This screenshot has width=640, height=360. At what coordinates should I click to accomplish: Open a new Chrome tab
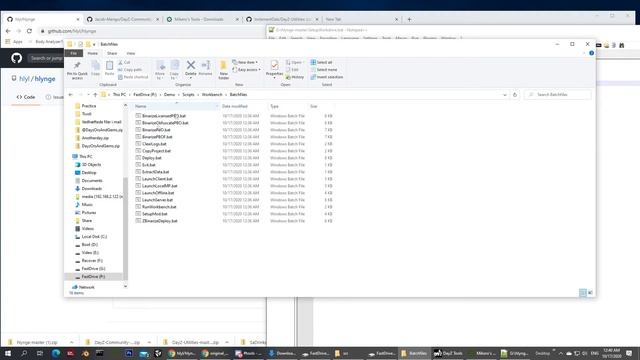409,19
